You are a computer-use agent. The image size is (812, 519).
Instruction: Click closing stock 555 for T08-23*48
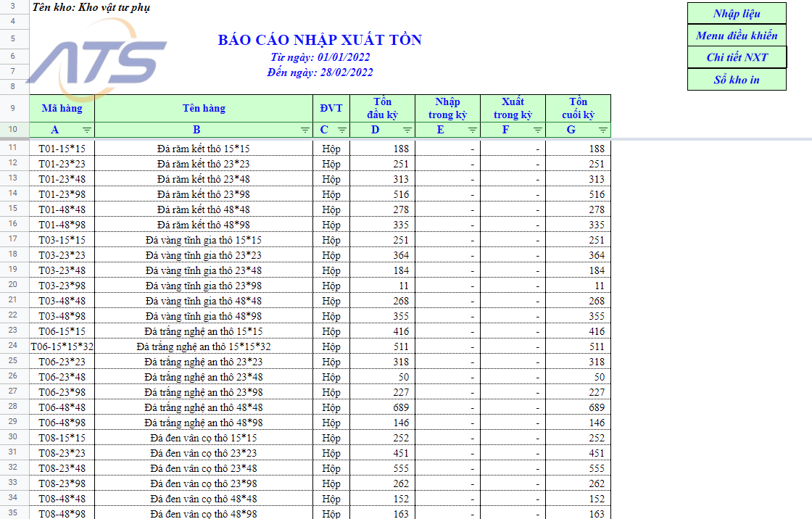pos(579,468)
